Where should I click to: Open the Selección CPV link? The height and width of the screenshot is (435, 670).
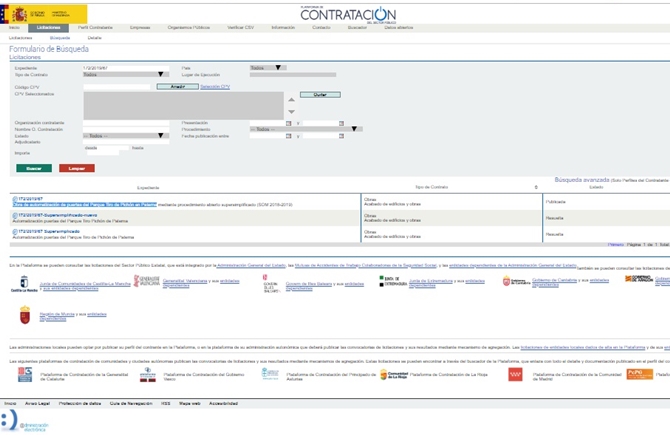(215, 87)
